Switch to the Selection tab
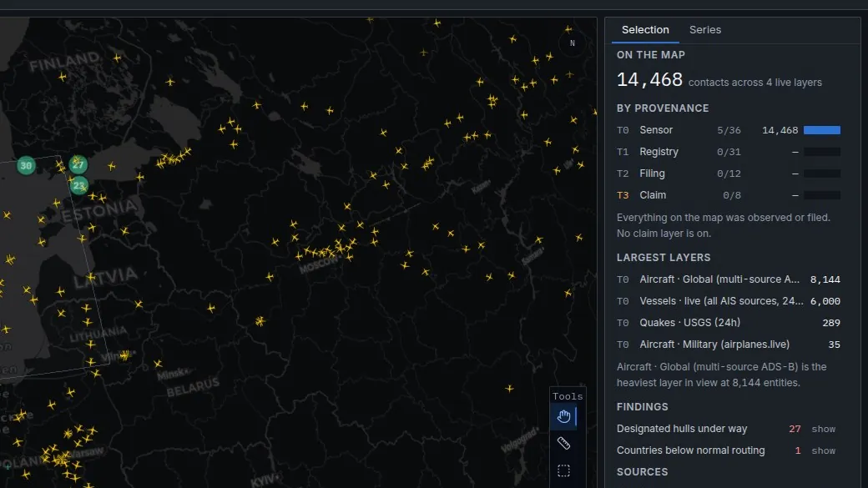This screenshot has width=868, height=488. pos(645,30)
